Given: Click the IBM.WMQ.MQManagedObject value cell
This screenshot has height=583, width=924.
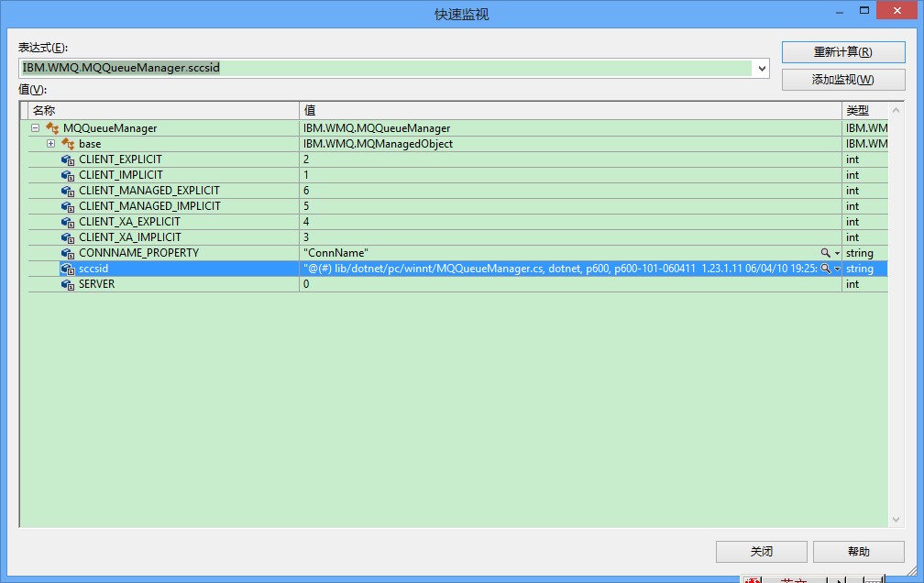Looking at the screenshot, I should 570,144.
